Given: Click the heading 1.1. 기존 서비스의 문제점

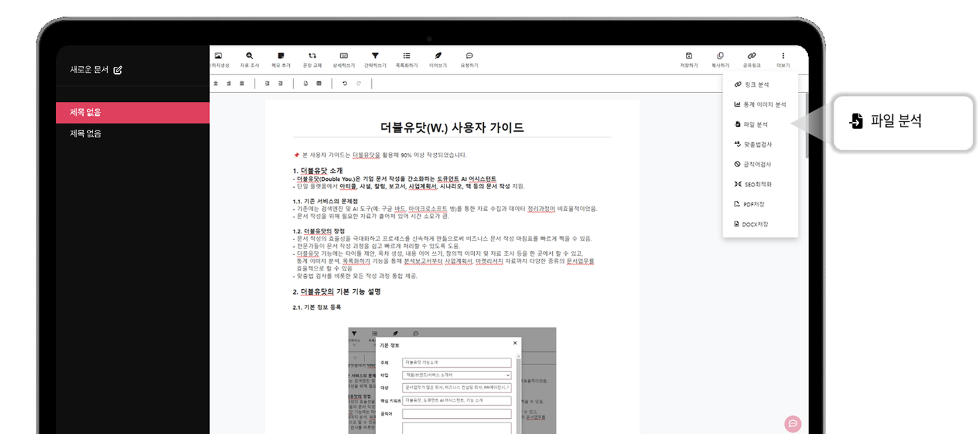Looking at the screenshot, I should pyautogui.click(x=325, y=201).
